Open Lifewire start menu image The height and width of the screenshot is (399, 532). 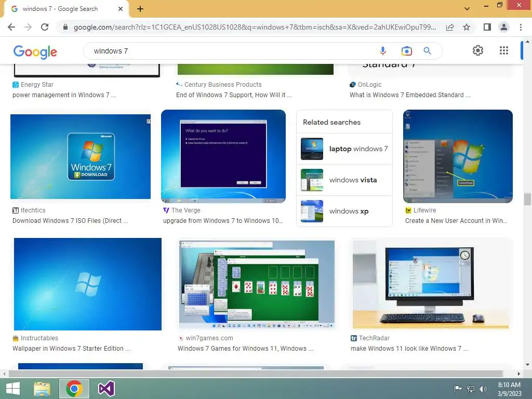(x=458, y=156)
